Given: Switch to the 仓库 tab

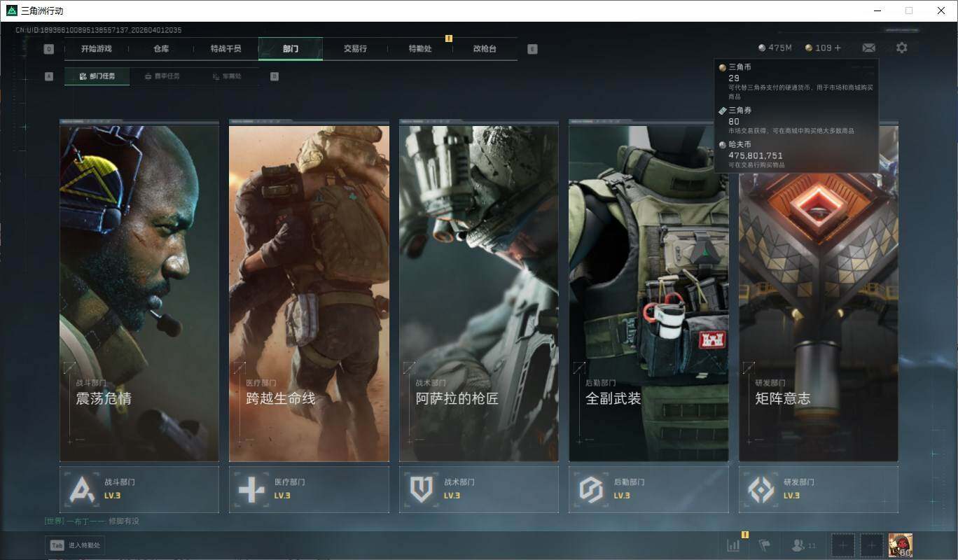Looking at the screenshot, I should 161,49.
